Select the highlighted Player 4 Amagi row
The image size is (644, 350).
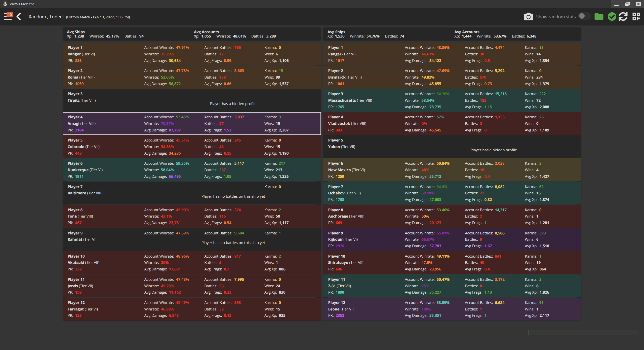(x=192, y=123)
